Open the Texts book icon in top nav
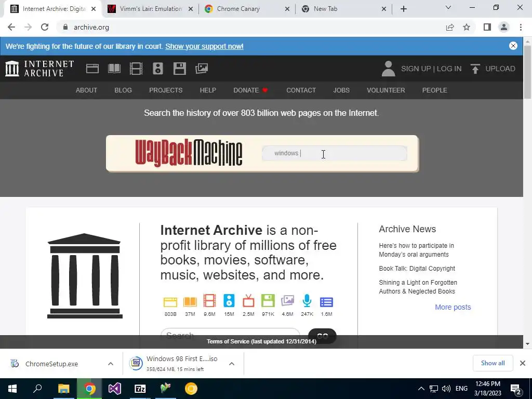Image resolution: width=532 pixels, height=399 pixels. (x=114, y=69)
